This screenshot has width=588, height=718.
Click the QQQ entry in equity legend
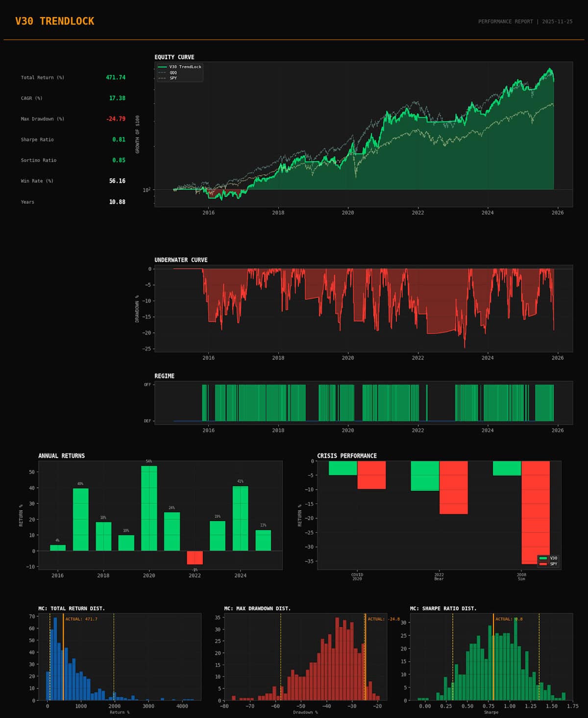pos(173,72)
